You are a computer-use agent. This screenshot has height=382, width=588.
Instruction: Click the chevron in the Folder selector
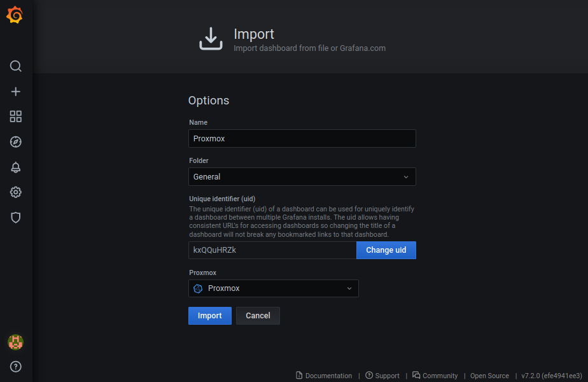tap(406, 177)
